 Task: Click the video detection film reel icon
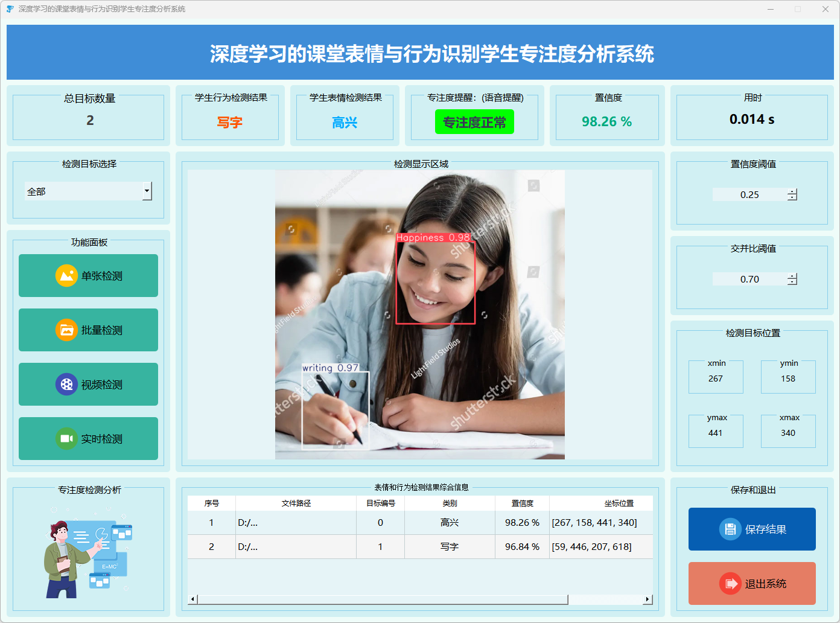click(66, 385)
